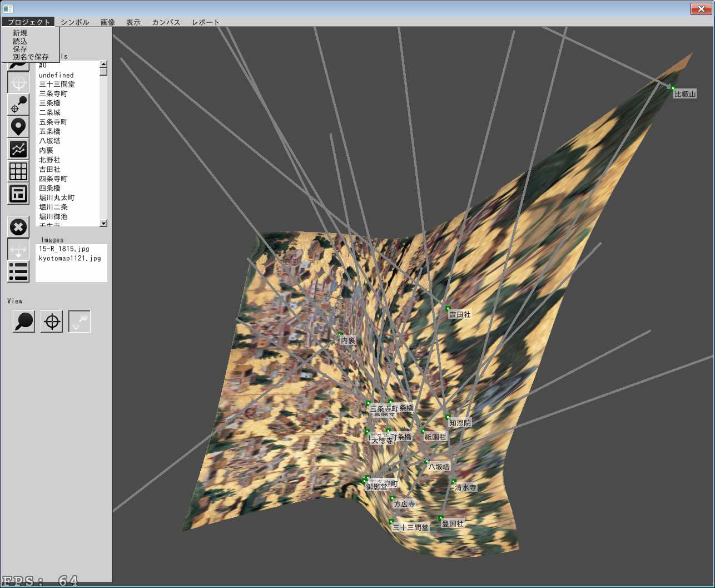
Task: Select 内裏 in the symbols list
Action: pyautogui.click(x=67, y=151)
